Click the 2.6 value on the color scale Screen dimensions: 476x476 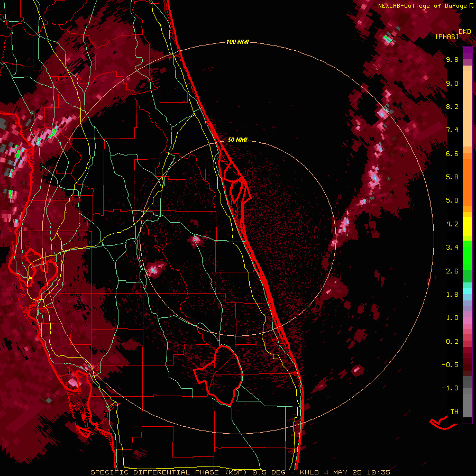pyautogui.click(x=452, y=271)
